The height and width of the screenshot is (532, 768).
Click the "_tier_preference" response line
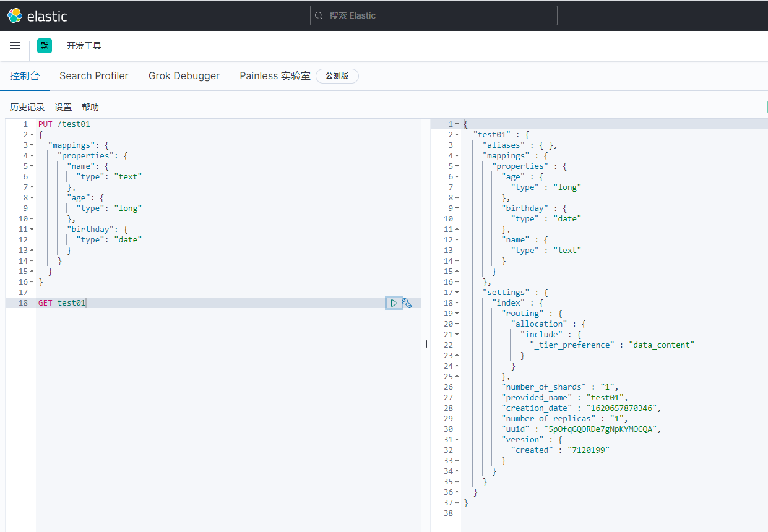tap(613, 345)
